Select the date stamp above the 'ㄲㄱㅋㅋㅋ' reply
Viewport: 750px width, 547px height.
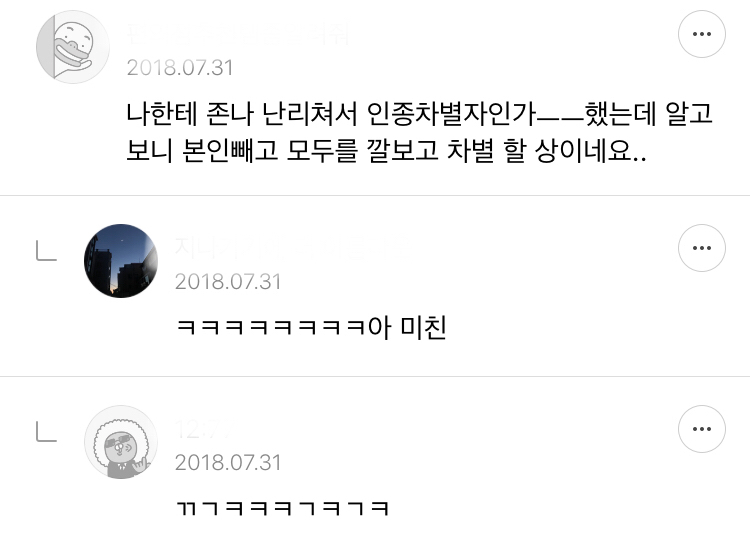[x=228, y=462]
